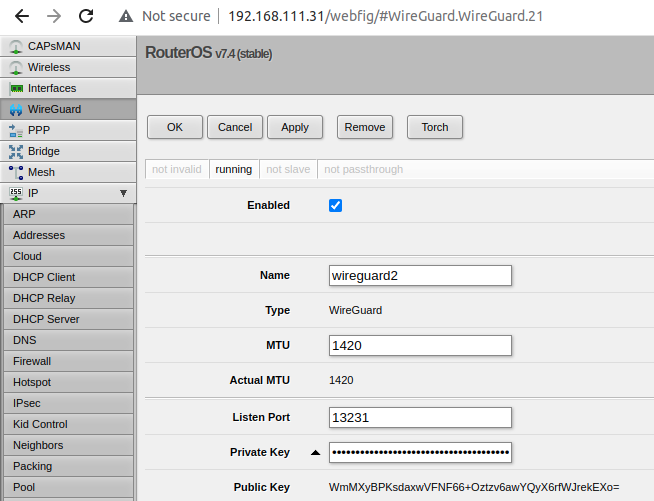This screenshot has width=654, height=501.
Task: Click the 'not slave' status flag
Action: pos(288,169)
